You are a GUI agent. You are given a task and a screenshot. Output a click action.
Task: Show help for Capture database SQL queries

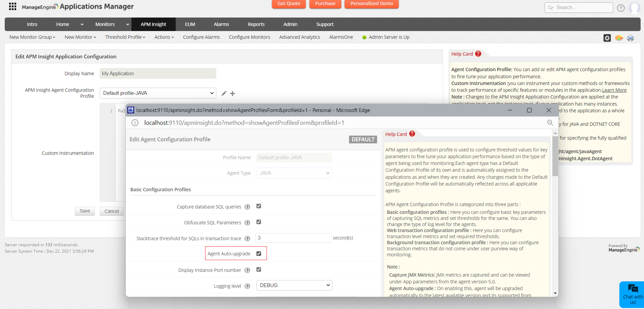[247, 207]
